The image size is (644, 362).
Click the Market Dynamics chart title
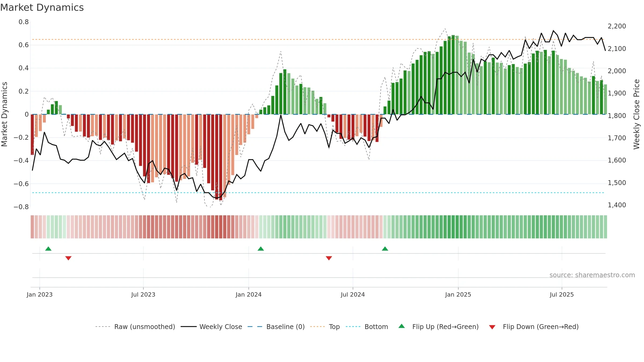click(x=42, y=8)
